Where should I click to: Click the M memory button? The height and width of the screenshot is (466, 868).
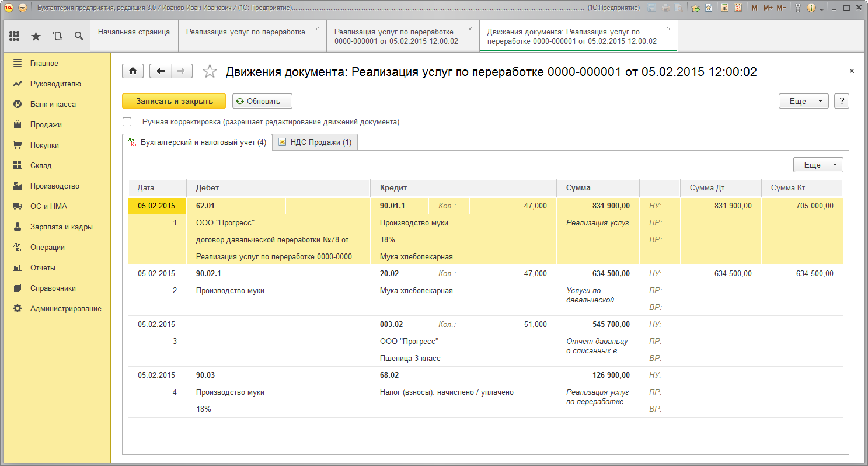(754, 8)
